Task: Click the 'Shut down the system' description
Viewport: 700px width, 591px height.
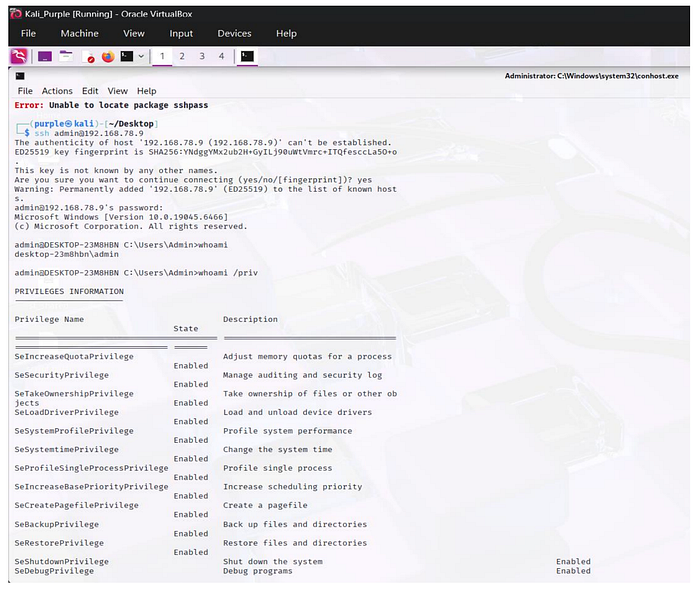Action: click(x=273, y=562)
